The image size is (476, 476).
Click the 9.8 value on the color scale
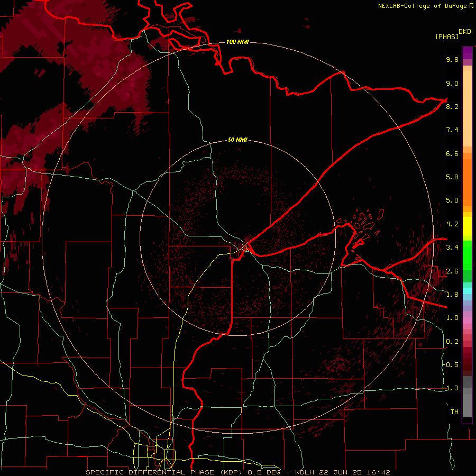(452, 59)
